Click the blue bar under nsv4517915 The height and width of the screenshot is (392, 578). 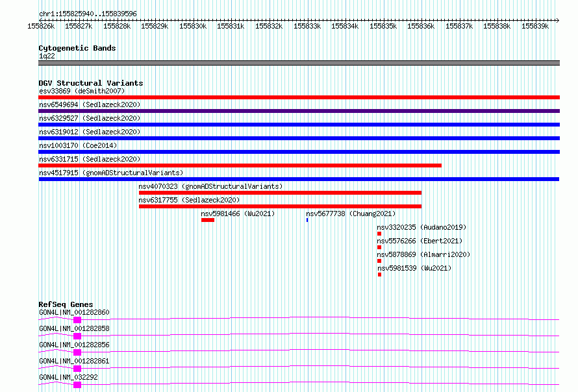tap(299, 179)
